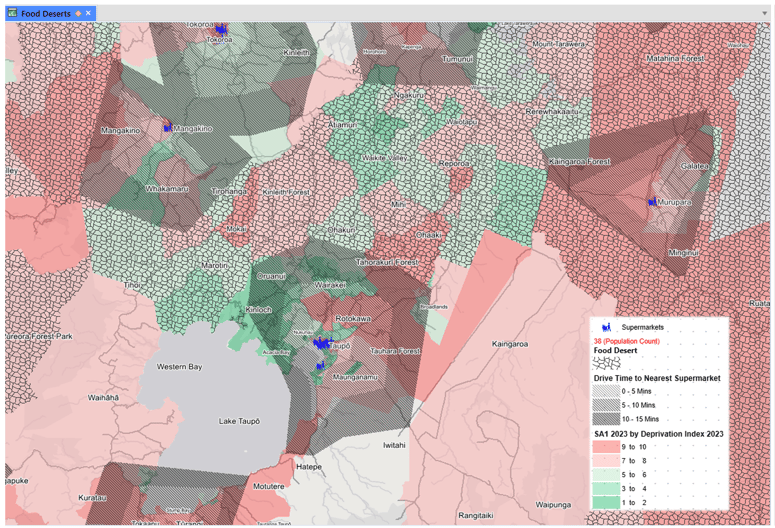Click the 'Mokai' map label
The width and height of the screenshot is (775, 528).
236,229
